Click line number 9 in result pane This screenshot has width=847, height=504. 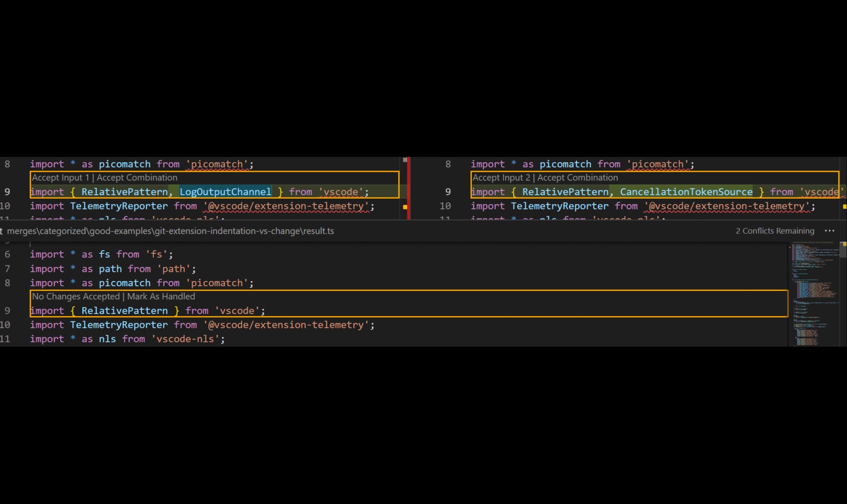click(x=7, y=311)
